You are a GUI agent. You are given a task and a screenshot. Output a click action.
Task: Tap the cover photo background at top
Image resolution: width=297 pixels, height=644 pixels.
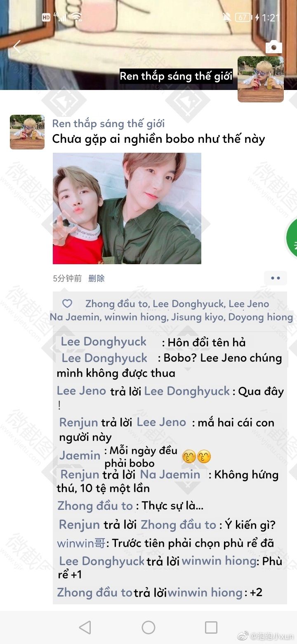[124, 33]
